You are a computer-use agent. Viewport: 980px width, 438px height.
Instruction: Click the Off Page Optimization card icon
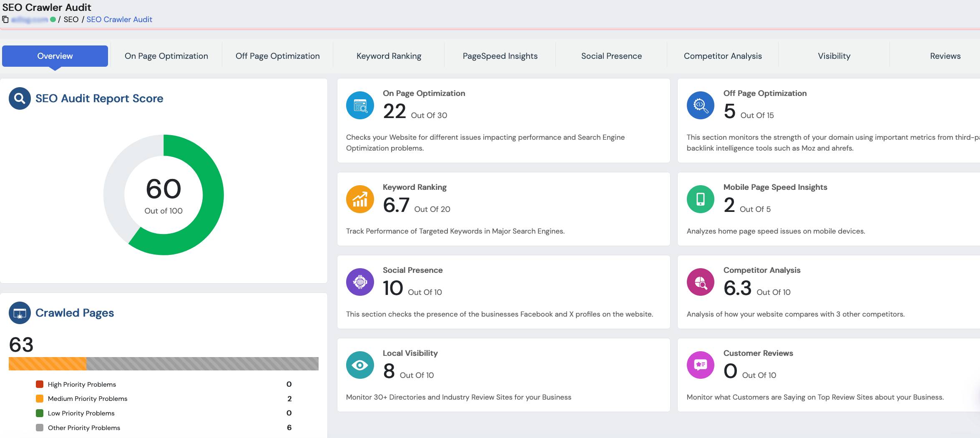pos(700,106)
